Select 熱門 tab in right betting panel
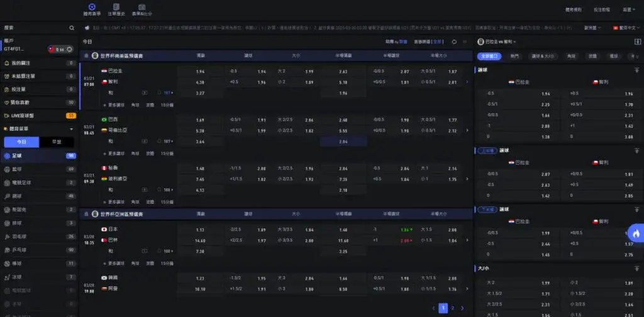This screenshot has width=644, height=317. (515, 56)
